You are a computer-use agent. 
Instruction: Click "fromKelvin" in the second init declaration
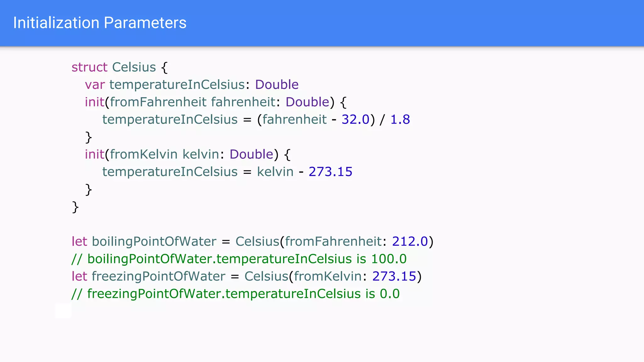click(x=144, y=155)
